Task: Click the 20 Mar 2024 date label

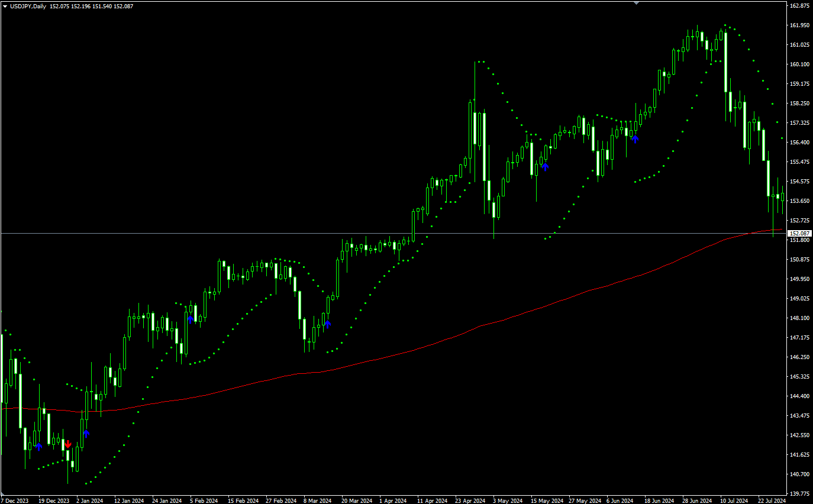Action: point(357,500)
